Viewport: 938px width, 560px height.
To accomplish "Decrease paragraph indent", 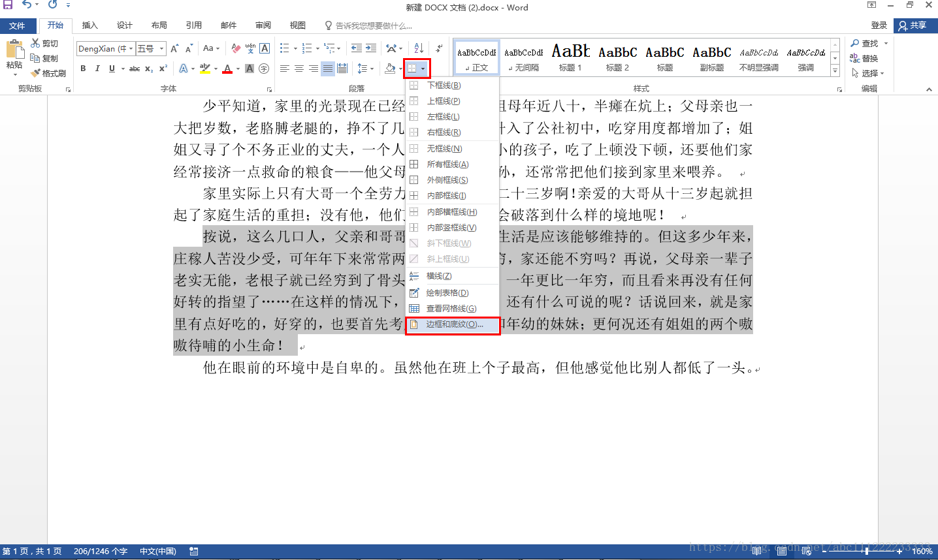I will (356, 48).
